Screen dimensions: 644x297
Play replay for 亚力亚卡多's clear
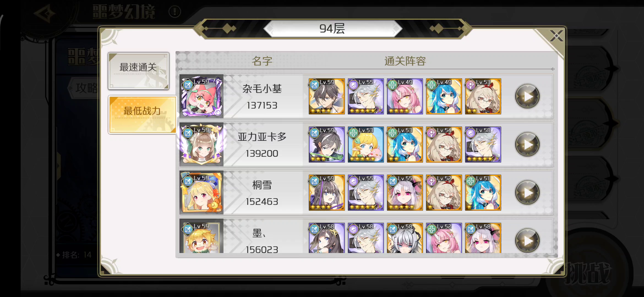pyautogui.click(x=527, y=144)
